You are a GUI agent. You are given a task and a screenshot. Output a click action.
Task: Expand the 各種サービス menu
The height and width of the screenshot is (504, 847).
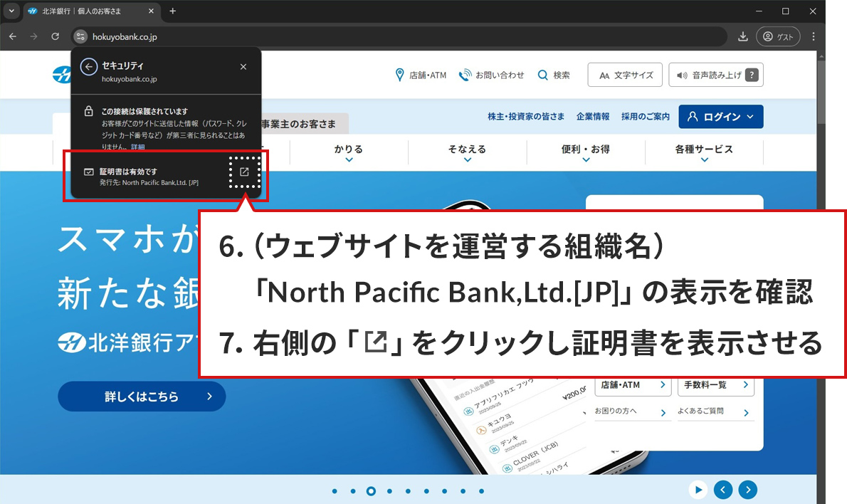tap(704, 152)
